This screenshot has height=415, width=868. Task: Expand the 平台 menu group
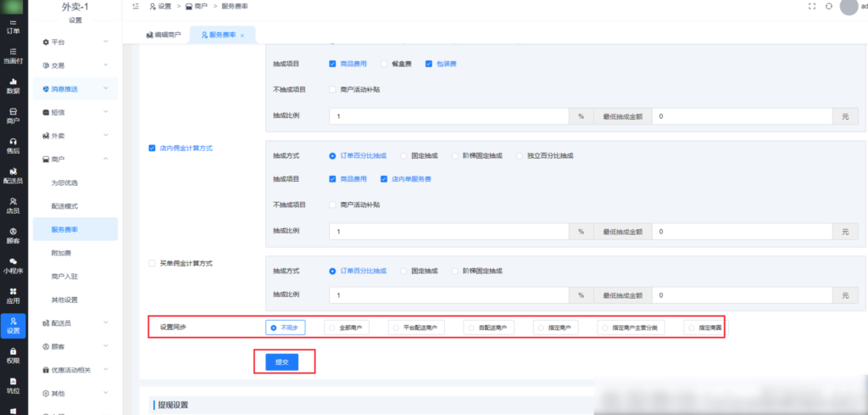(x=75, y=41)
